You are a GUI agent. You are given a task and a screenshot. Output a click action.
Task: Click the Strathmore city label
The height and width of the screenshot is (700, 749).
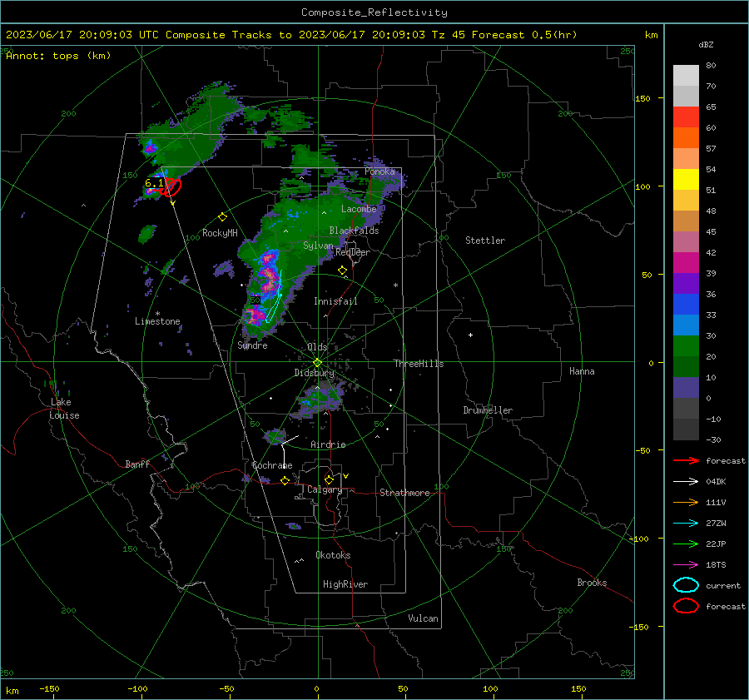click(404, 493)
